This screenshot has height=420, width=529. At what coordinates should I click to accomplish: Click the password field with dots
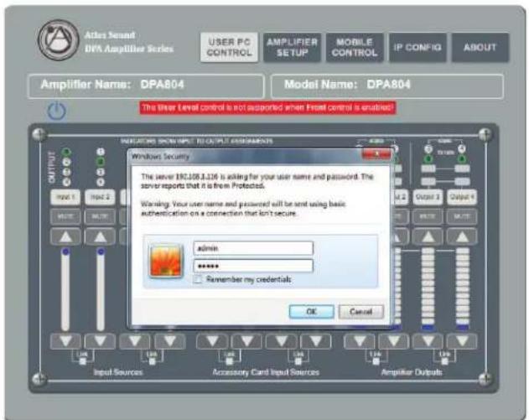click(253, 267)
